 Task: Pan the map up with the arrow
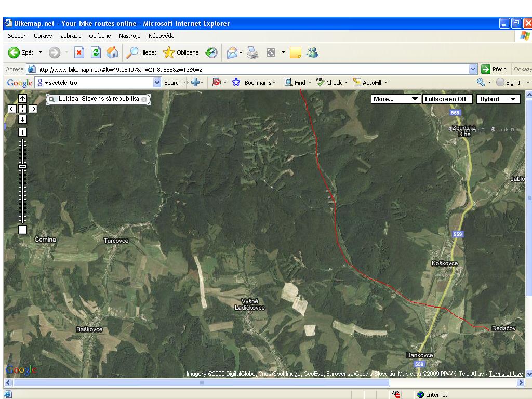pos(22,99)
